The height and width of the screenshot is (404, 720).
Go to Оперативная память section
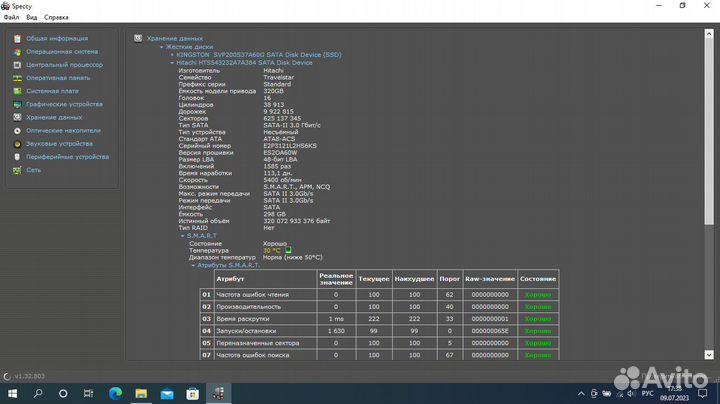[58, 78]
